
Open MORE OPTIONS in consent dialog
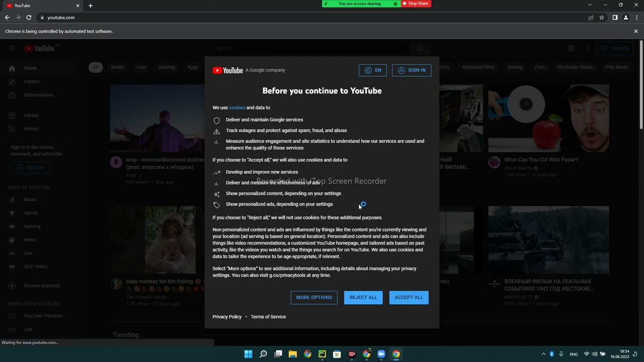[x=314, y=297]
